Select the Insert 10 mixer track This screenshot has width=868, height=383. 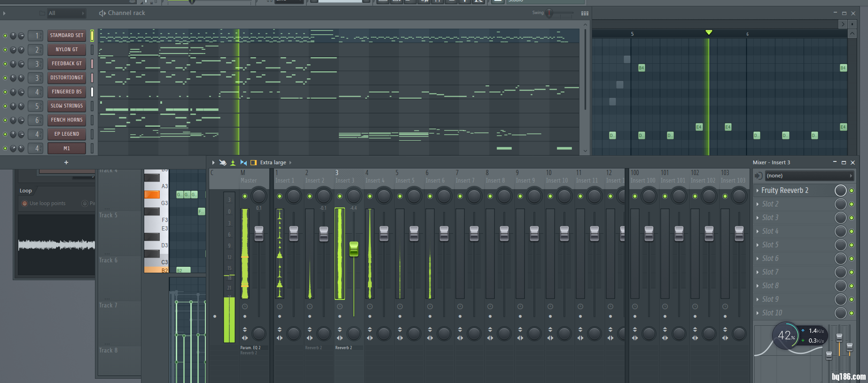557,180
